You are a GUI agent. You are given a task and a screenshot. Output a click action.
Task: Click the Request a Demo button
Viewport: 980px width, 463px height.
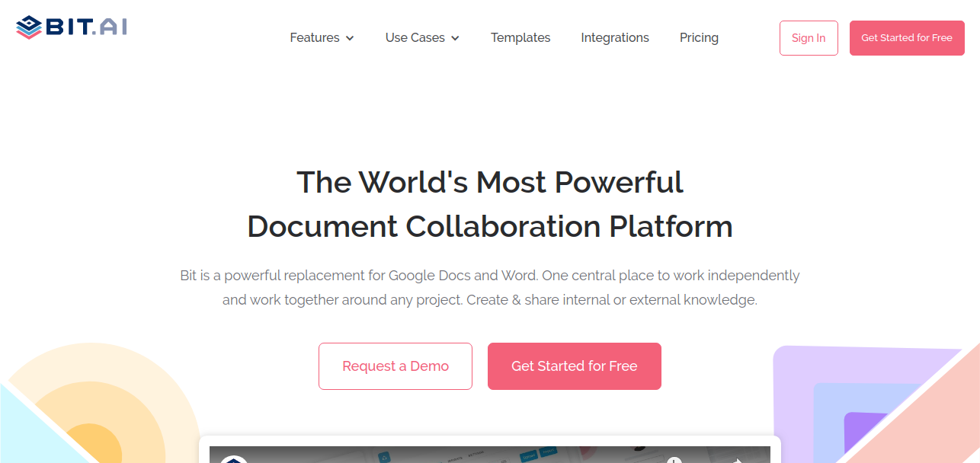click(x=396, y=366)
